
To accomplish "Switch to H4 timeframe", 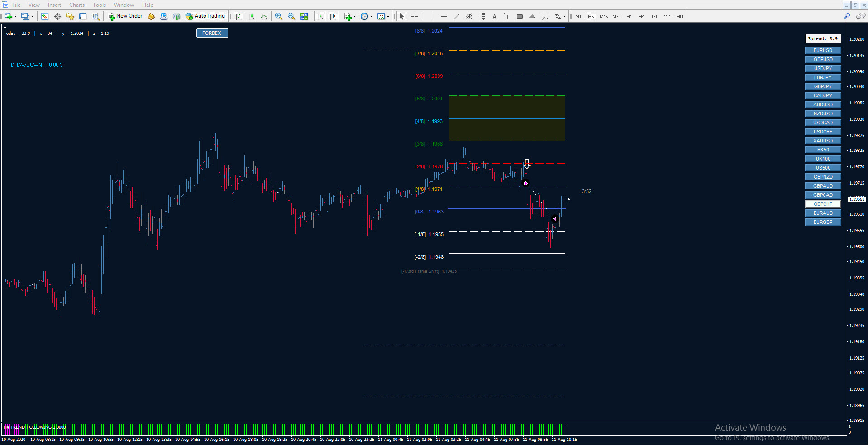I will pos(642,16).
